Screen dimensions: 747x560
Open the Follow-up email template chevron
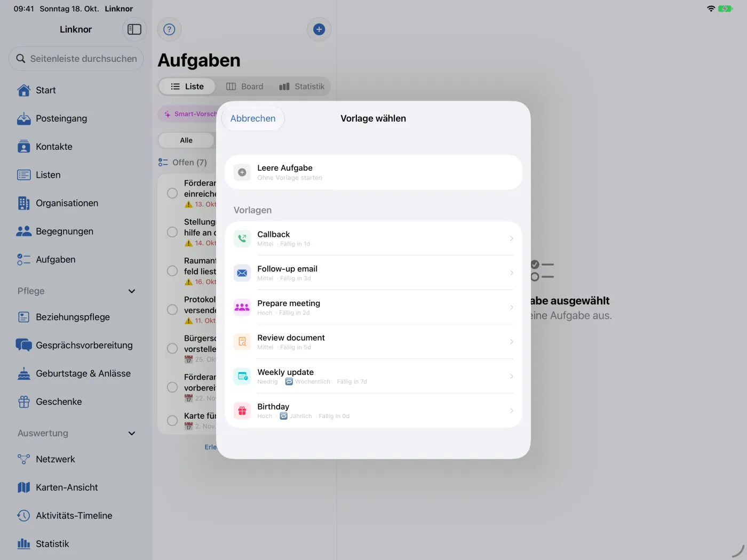pos(511,273)
